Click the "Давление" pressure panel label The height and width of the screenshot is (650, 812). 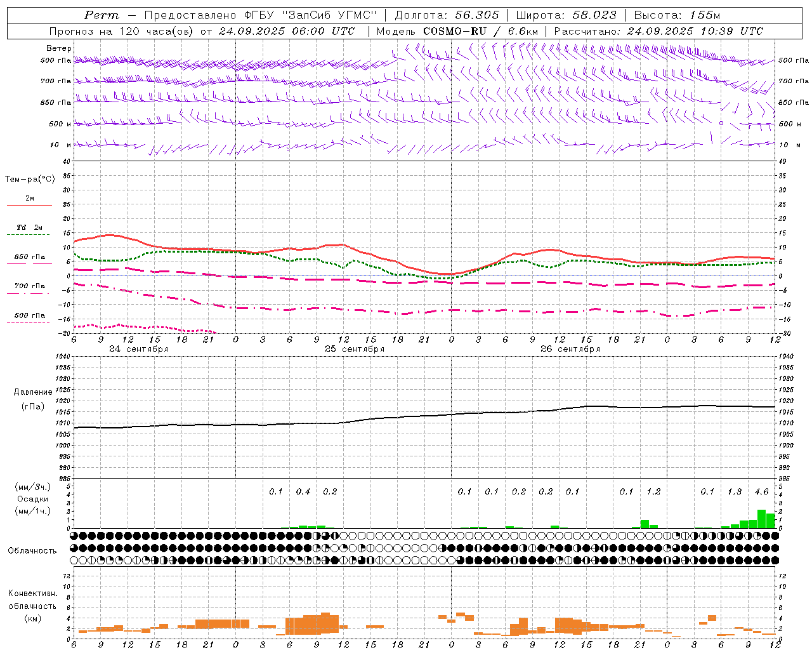click(33, 392)
